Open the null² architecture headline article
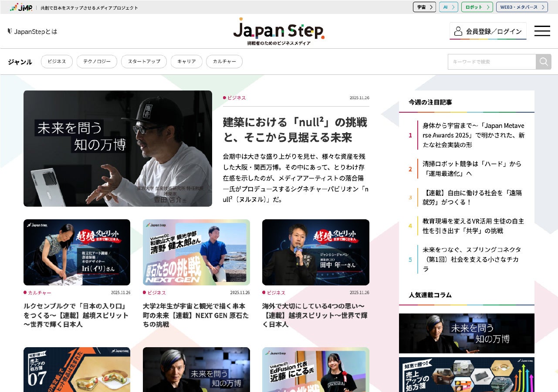Viewport: 558px width, 392px height. click(295, 130)
